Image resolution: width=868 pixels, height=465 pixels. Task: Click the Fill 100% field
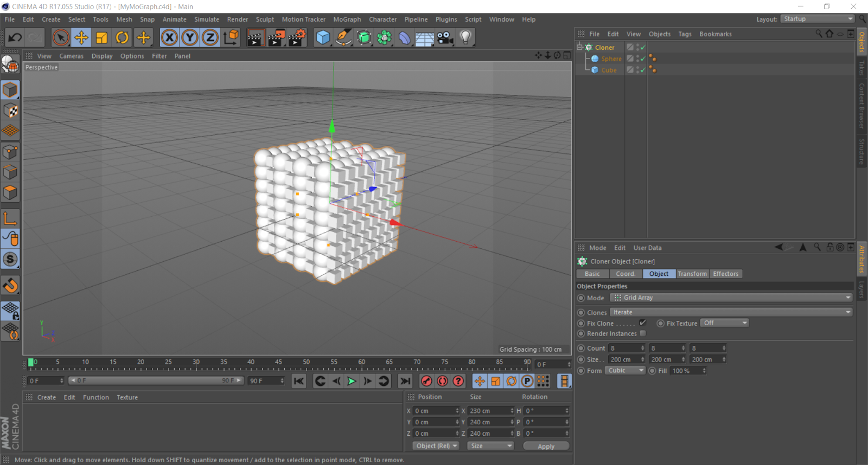click(688, 371)
